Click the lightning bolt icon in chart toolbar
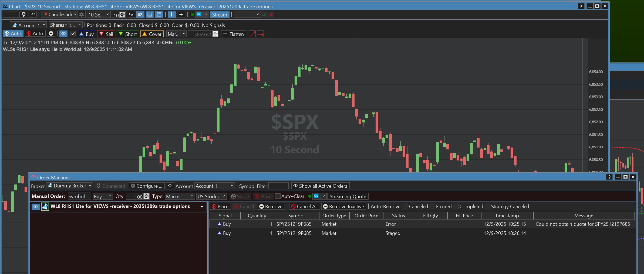 pyautogui.click(x=24, y=15)
